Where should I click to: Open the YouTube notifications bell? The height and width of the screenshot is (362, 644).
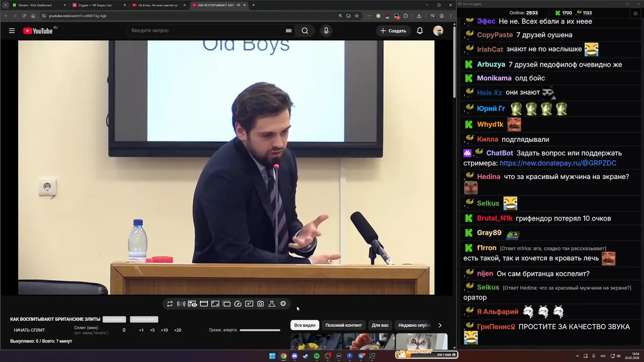[420, 31]
